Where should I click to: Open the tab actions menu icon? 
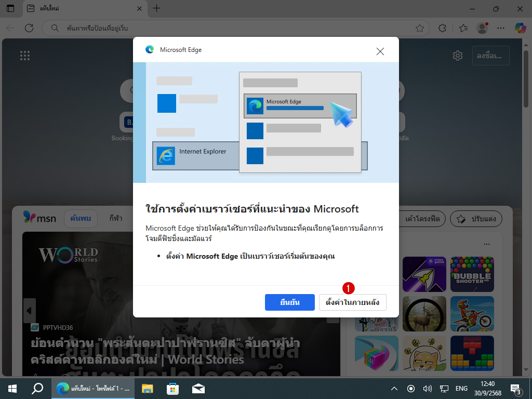tap(10, 8)
